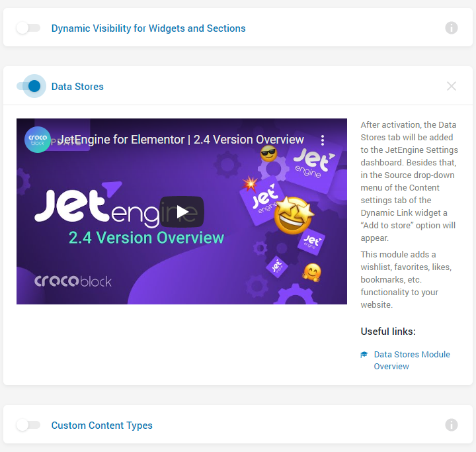The width and height of the screenshot is (476, 452).
Task: Click the star-eyes emoji in the video
Action: [x=294, y=216]
